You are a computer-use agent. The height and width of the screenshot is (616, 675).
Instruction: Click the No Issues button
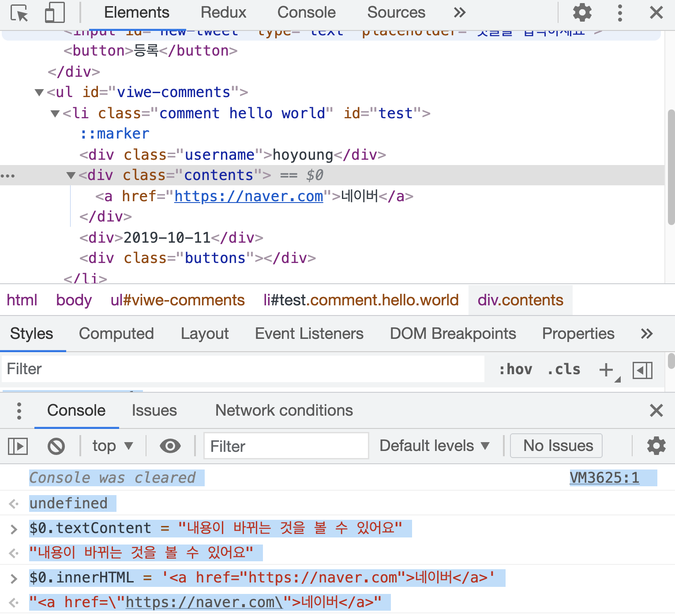(x=556, y=446)
